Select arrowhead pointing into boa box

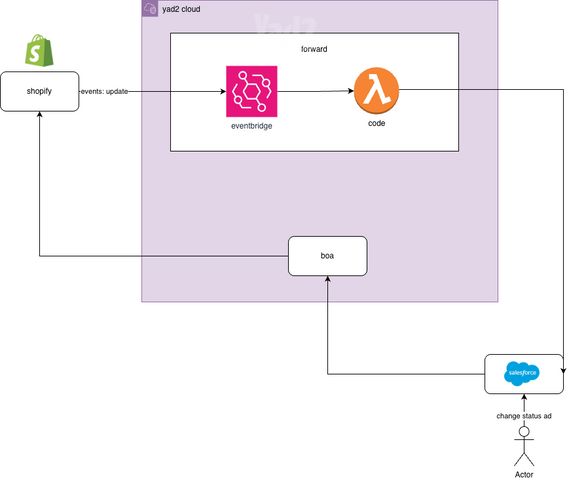coord(327,279)
